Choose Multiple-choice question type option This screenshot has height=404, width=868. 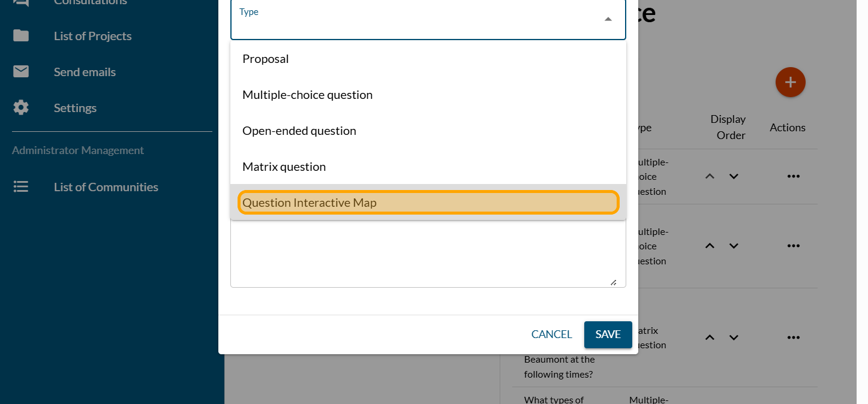click(307, 95)
